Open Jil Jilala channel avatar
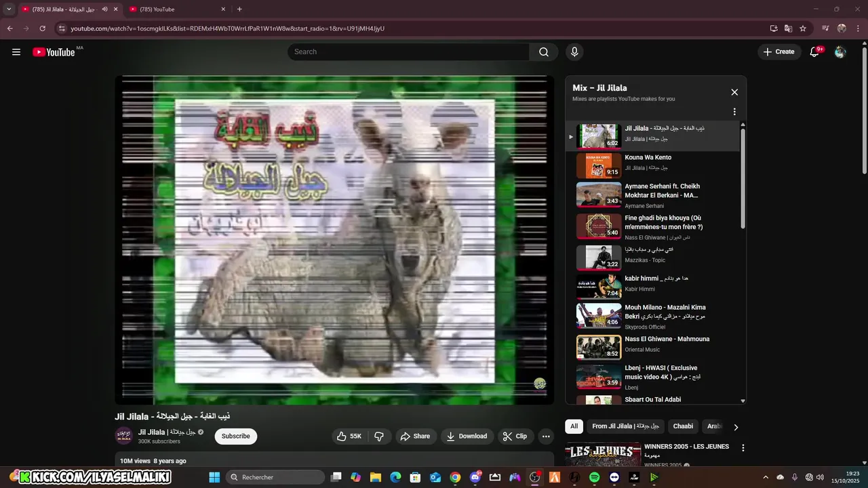This screenshot has height=488, width=868. 123,436
